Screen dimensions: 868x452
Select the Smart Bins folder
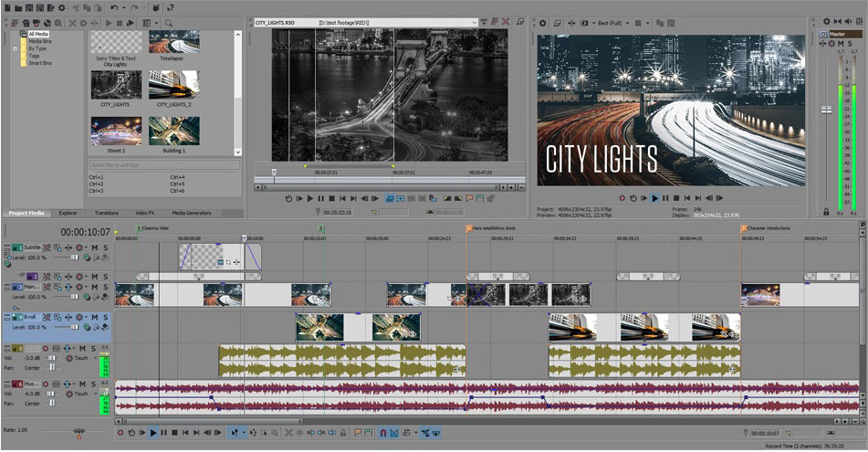tap(40, 63)
